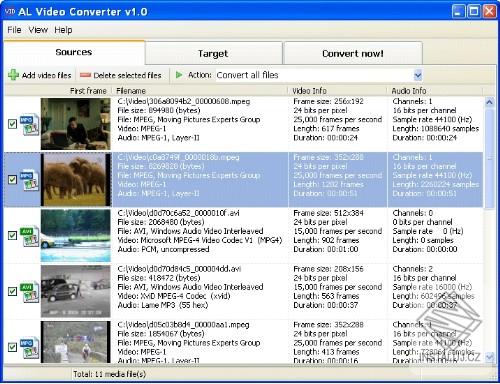Click 'Duration: 00:01:00' video info text
The height and width of the screenshot is (384, 500).
coord(326,249)
